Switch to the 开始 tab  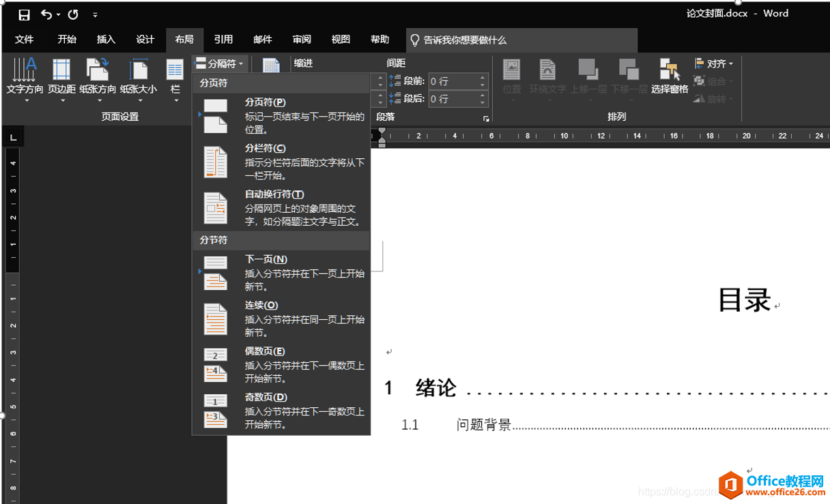(67, 40)
